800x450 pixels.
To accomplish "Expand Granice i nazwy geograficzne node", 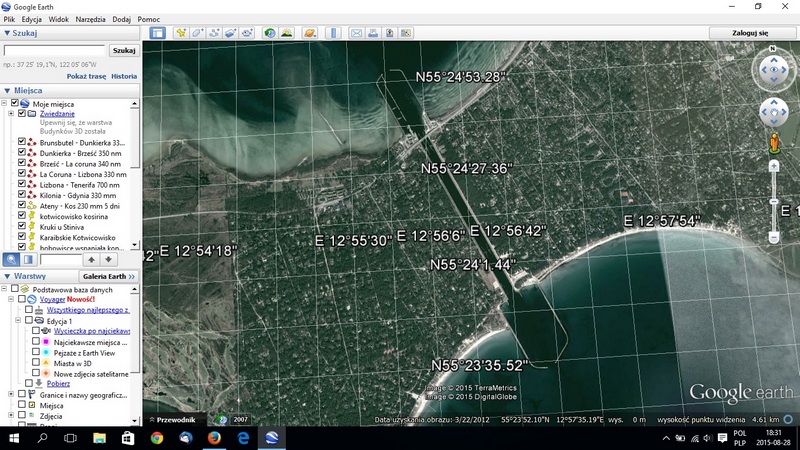I will point(11,394).
